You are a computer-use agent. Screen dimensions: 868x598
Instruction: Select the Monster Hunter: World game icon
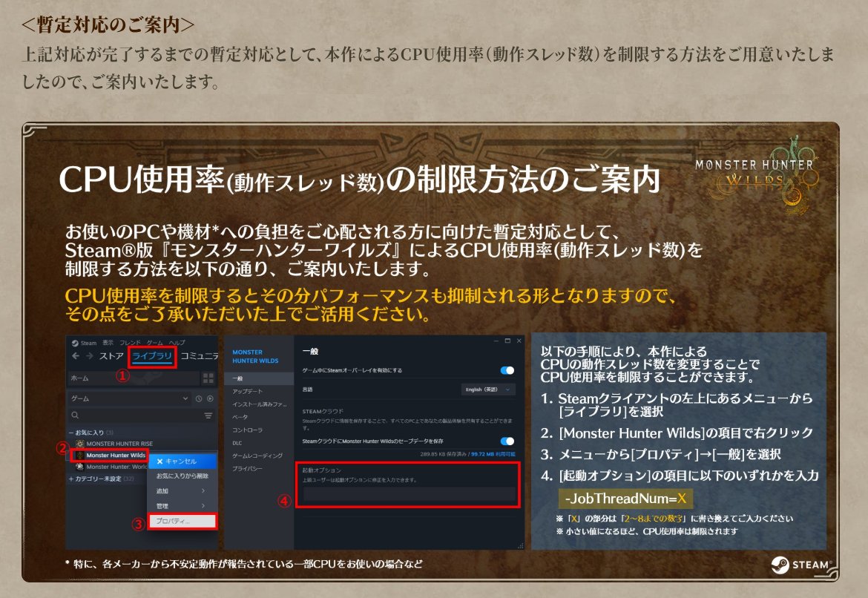tap(78, 465)
